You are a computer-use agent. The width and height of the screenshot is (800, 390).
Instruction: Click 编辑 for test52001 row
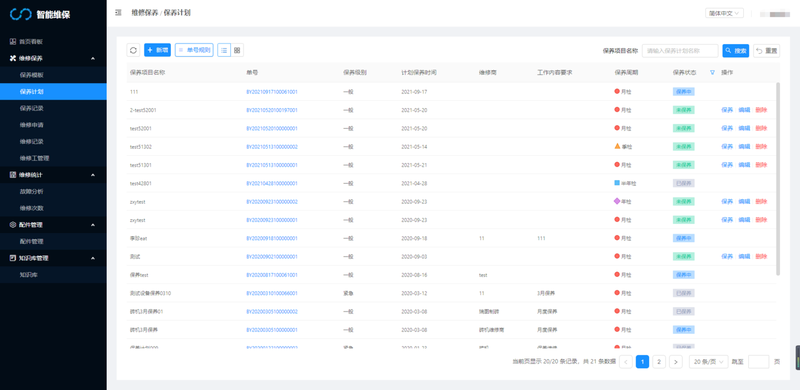pyautogui.click(x=744, y=128)
